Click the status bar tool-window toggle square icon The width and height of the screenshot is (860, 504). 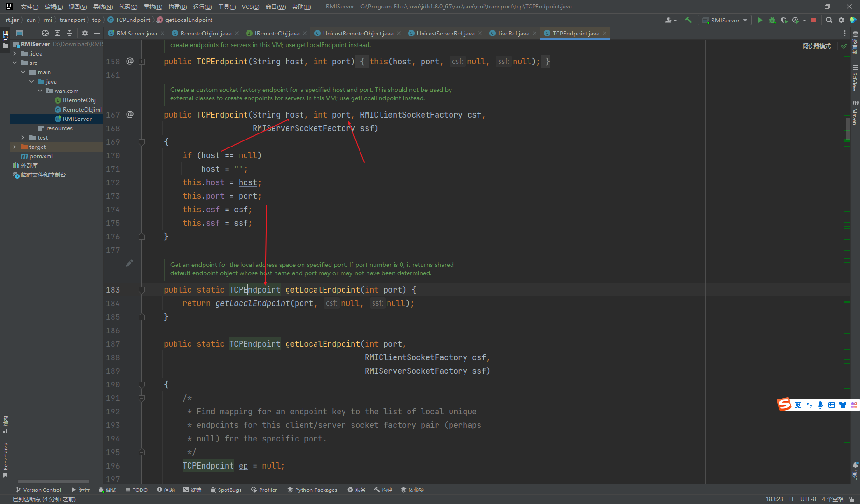(6, 499)
